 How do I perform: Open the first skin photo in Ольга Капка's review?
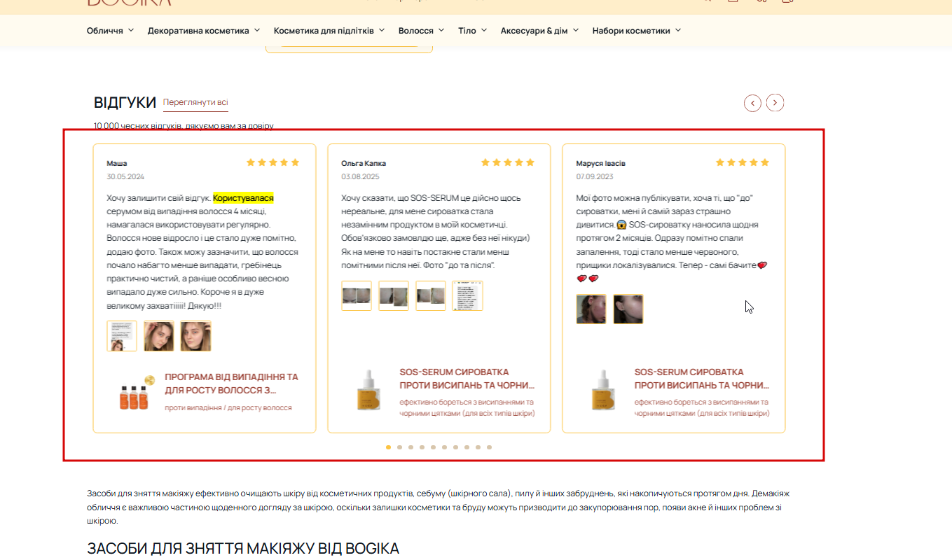coord(357,295)
